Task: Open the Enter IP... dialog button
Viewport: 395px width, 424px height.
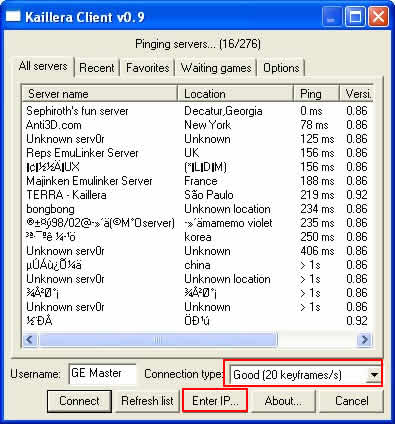Action: pos(215,401)
